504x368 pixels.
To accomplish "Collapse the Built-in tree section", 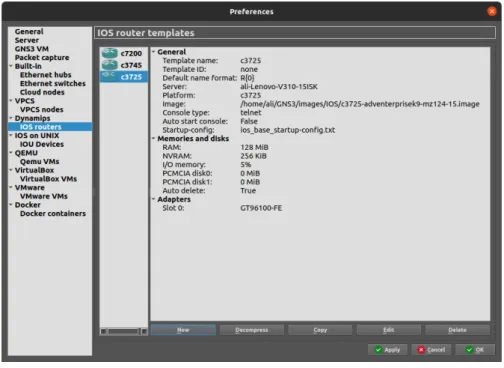I will (x=11, y=66).
